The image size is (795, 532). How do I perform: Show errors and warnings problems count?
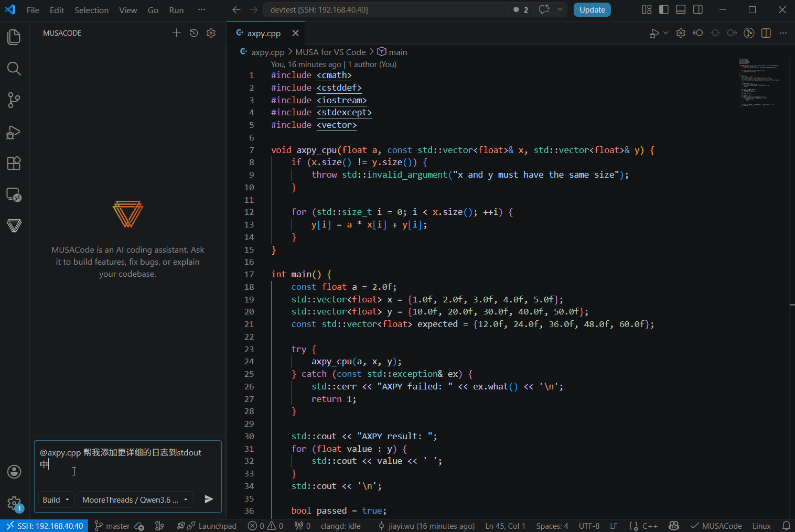pyautogui.click(x=265, y=526)
